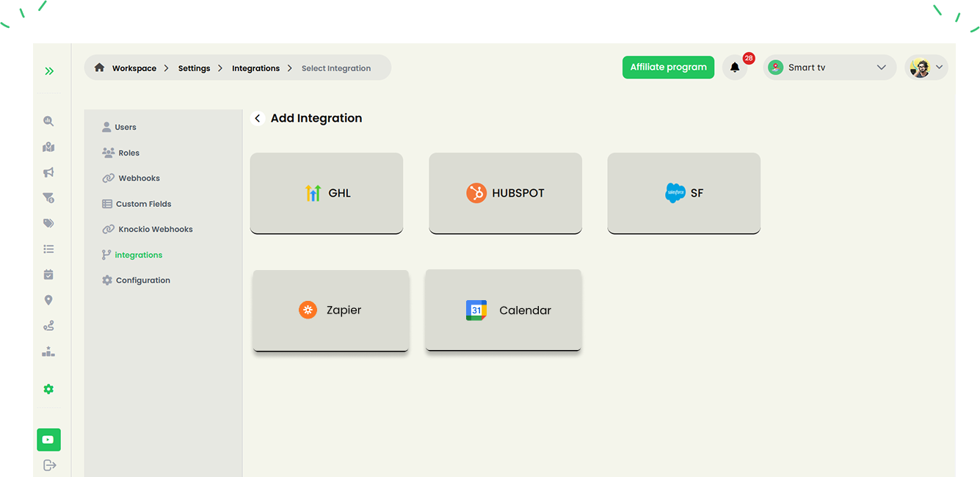Image resolution: width=980 pixels, height=477 pixels.
Task: Expand the sidebar with double chevron icon
Action: pyautogui.click(x=49, y=71)
